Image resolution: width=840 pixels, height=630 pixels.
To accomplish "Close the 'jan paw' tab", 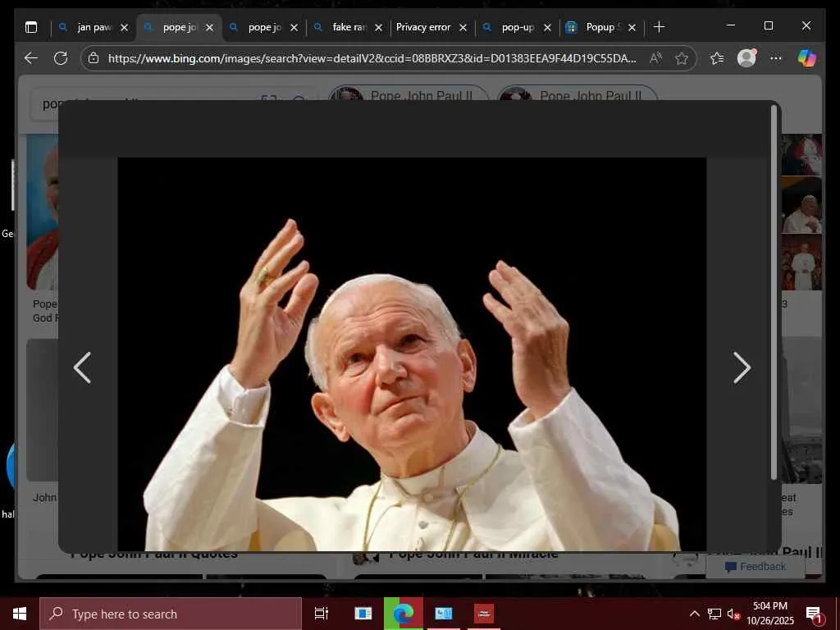I will tap(125, 27).
